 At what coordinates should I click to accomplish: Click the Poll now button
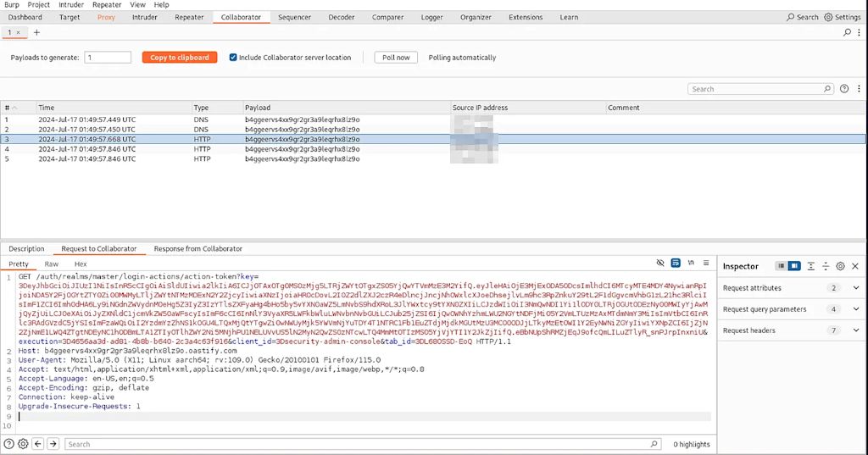coord(396,57)
